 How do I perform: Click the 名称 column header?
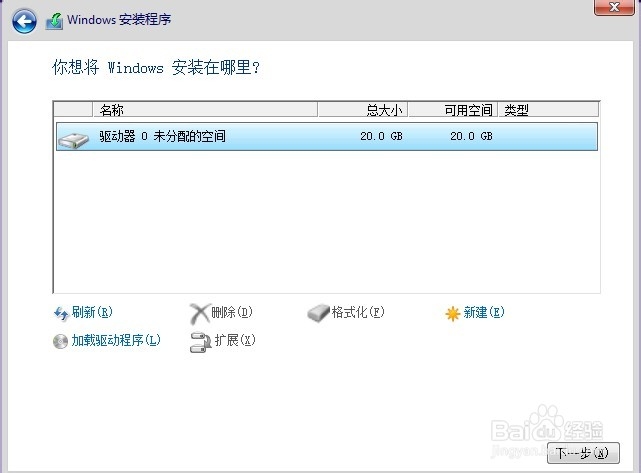point(205,110)
